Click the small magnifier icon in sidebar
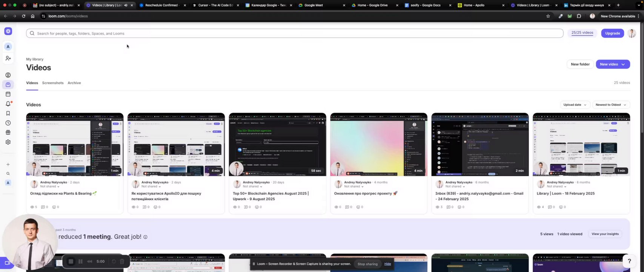 click(8, 174)
